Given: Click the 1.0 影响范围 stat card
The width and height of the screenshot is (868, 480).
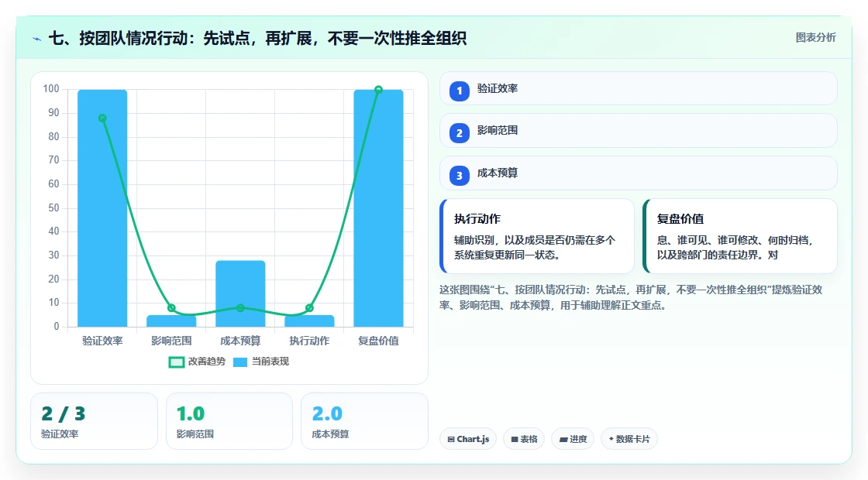Looking at the screenshot, I should [x=229, y=421].
